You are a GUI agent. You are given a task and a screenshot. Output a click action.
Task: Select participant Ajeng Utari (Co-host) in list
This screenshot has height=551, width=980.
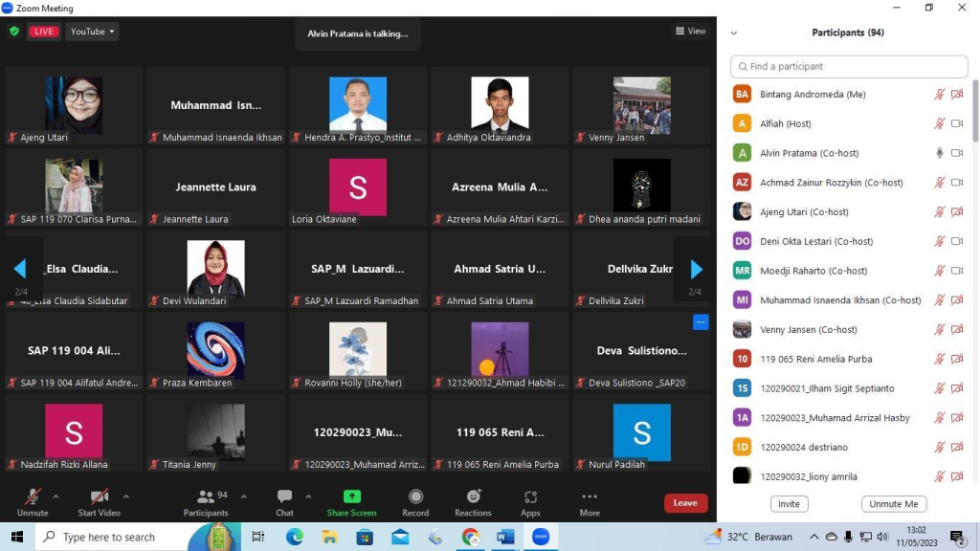tap(849, 211)
